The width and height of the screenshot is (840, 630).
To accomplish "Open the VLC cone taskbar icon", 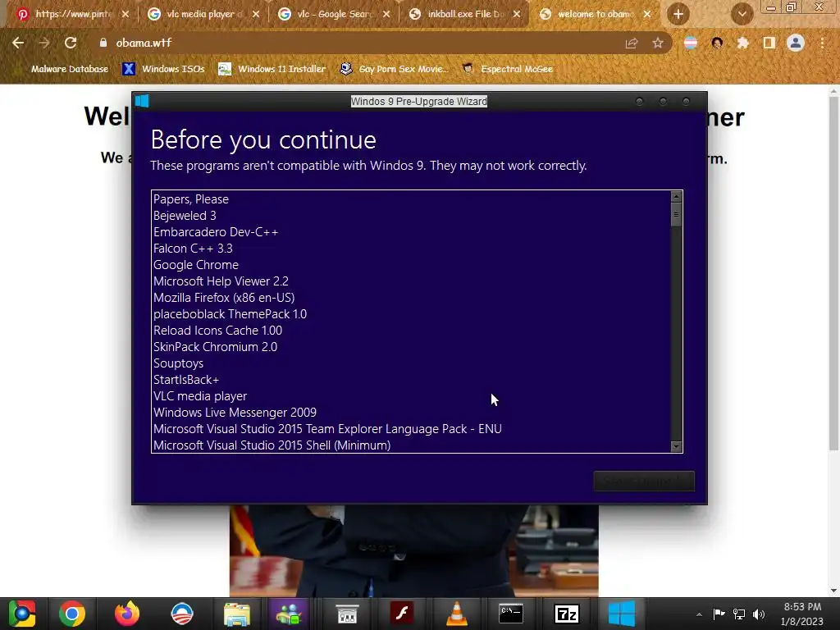I will coord(456,614).
